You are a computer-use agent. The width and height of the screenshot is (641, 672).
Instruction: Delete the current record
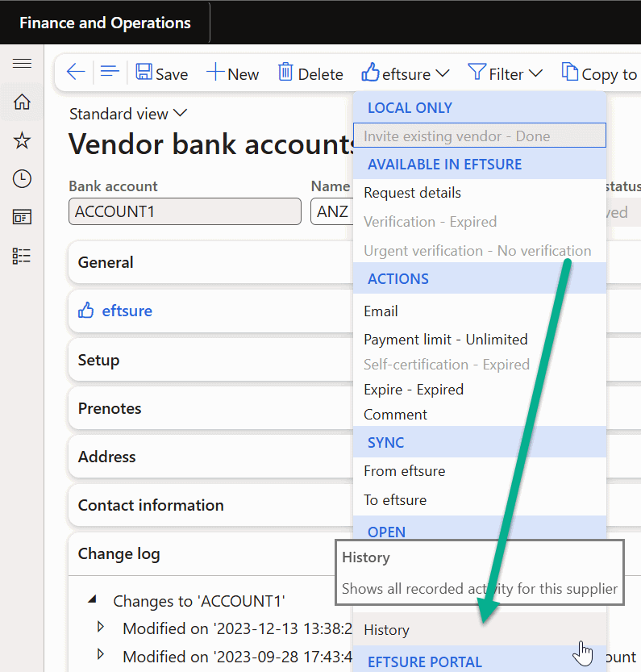pos(310,73)
